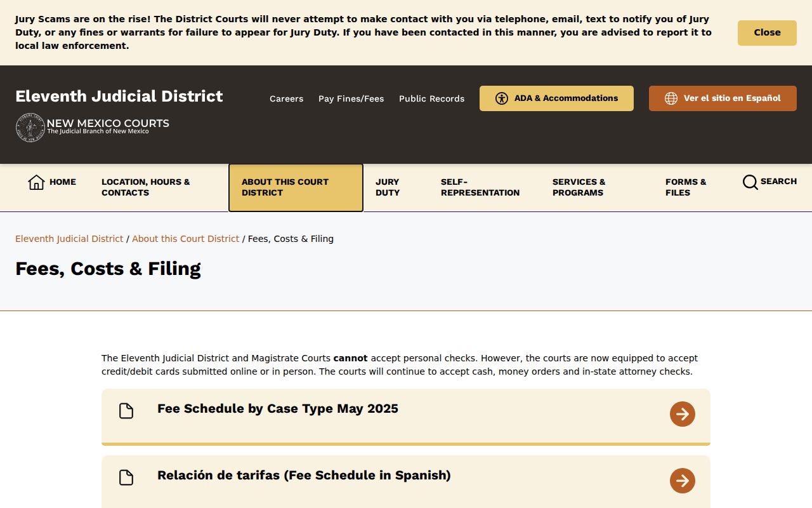Image resolution: width=812 pixels, height=508 pixels.
Task: Open the Jury Duty menu
Action: [388, 187]
